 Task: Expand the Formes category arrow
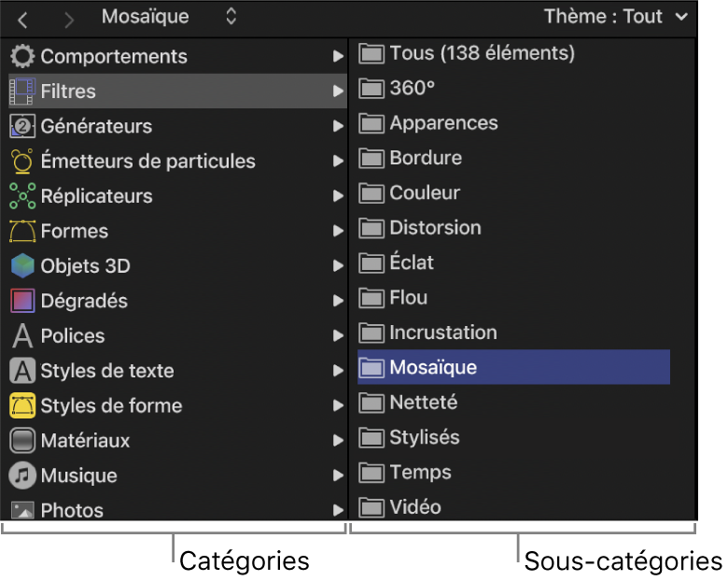[338, 232]
